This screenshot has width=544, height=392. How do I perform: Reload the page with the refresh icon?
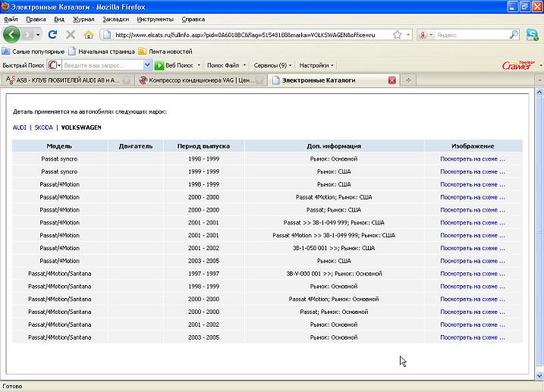point(53,35)
